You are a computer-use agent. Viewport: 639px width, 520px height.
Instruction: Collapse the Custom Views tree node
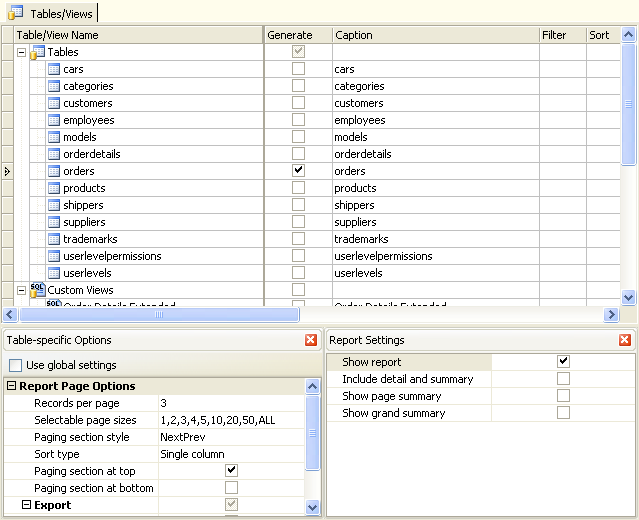[x=22, y=291]
